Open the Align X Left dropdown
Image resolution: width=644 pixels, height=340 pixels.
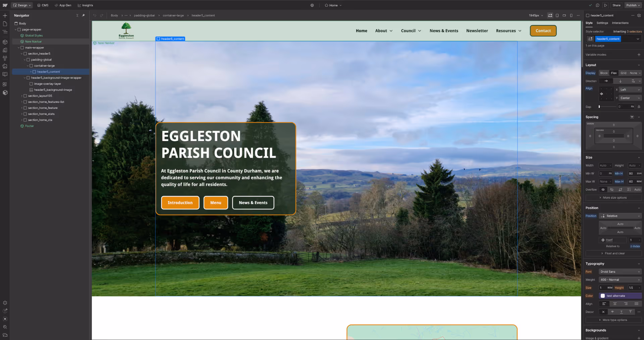(x=630, y=90)
